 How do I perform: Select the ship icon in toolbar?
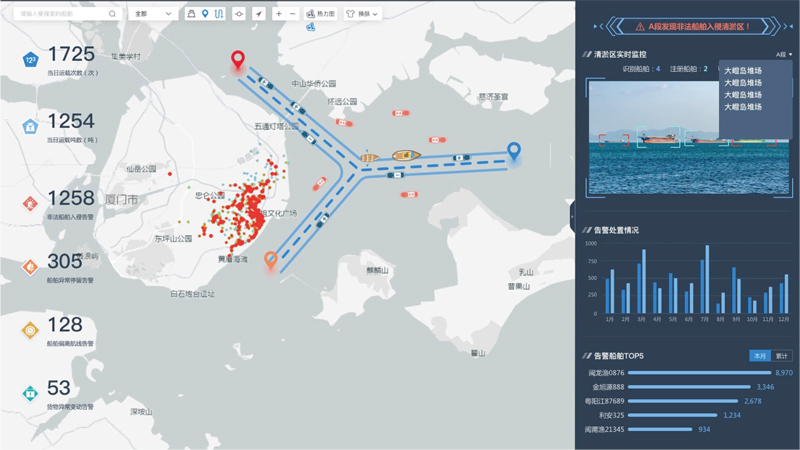pos(191,14)
